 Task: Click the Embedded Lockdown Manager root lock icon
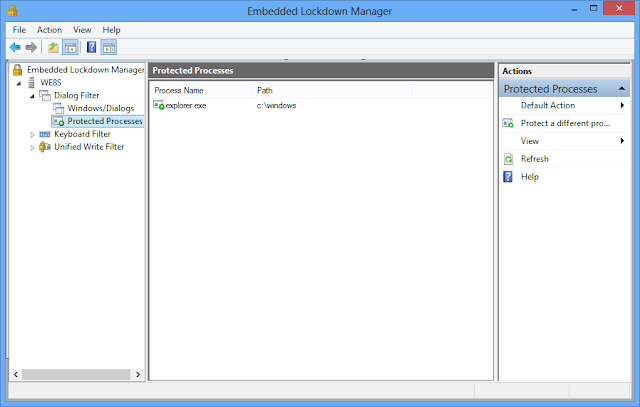pyautogui.click(x=17, y=70)
